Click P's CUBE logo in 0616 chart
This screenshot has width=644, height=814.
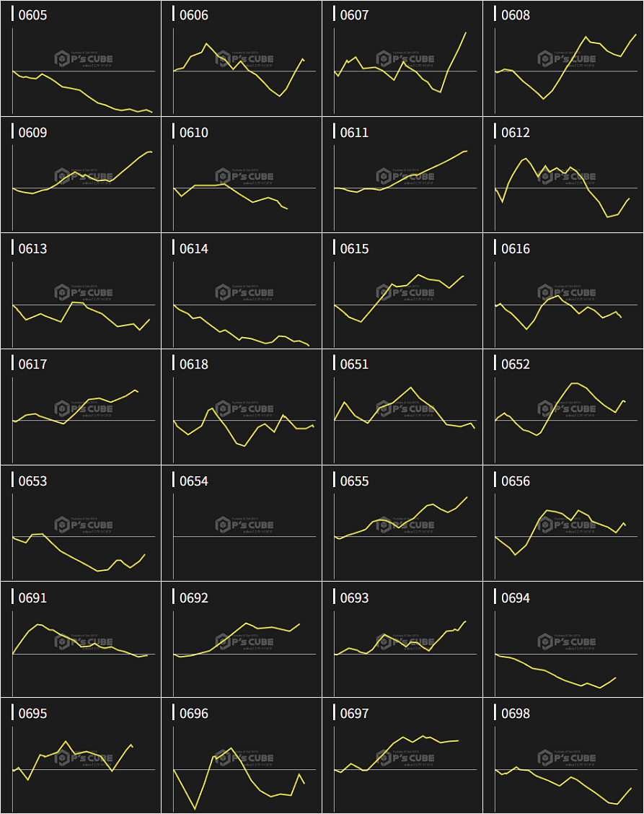[567, 292]
